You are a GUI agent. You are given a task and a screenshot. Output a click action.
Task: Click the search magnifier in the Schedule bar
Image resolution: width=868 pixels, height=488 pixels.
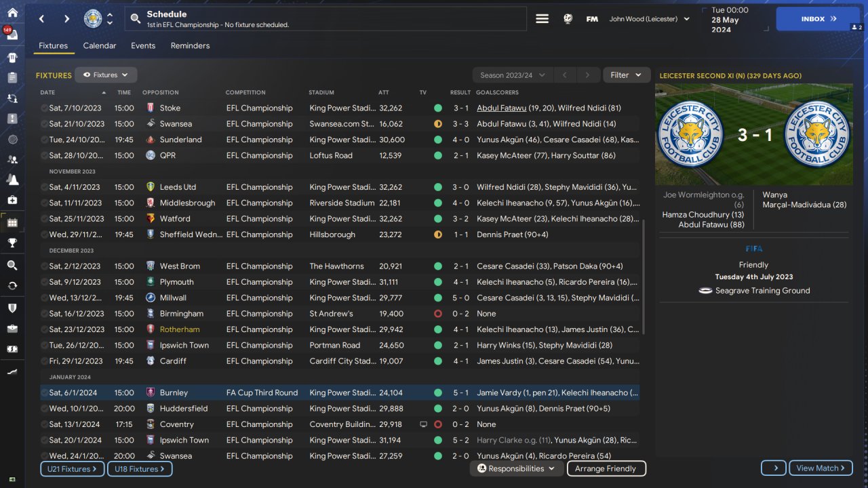pyautogui.click(x=136, y=19)
